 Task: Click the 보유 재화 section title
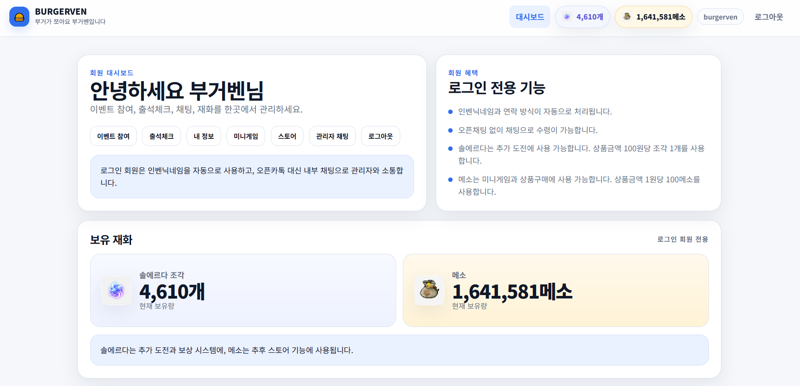(x=111, y=240)
